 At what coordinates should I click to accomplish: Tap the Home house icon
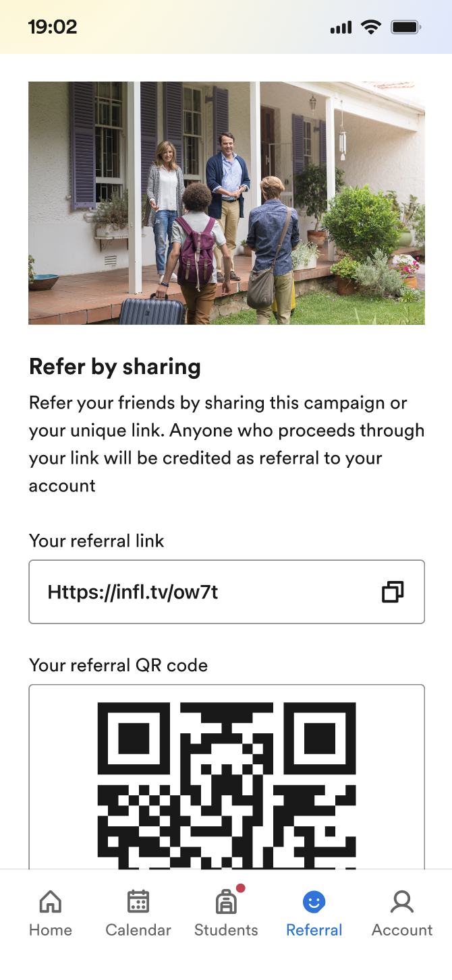pos(51,901)
